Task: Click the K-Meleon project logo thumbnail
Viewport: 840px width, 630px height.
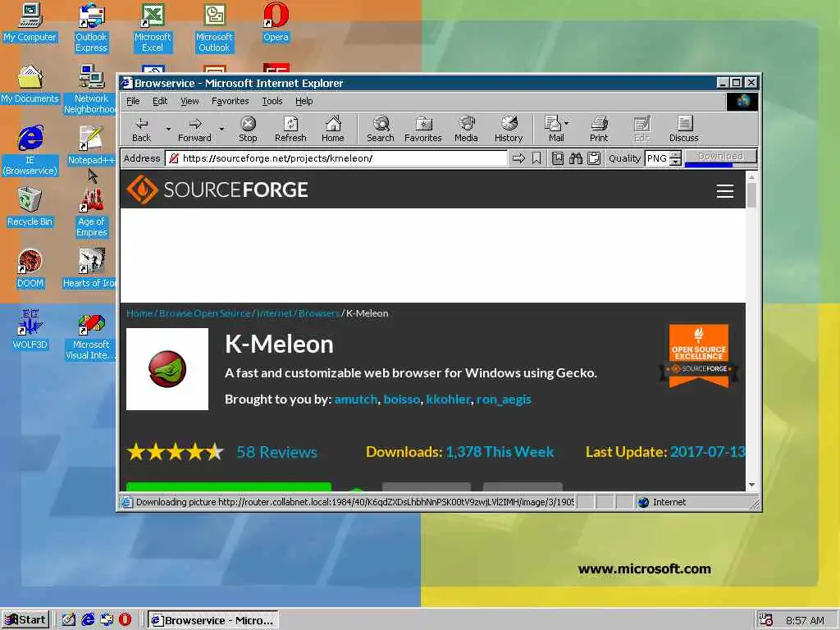Action: tap(167, 369)
